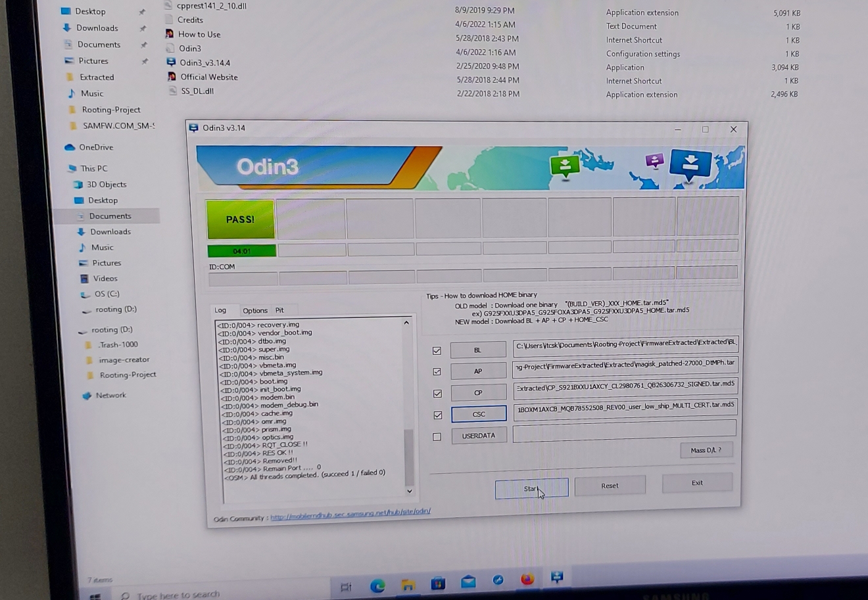
Task: Open the Pit tab in Odin
Action: coord(279,310)
